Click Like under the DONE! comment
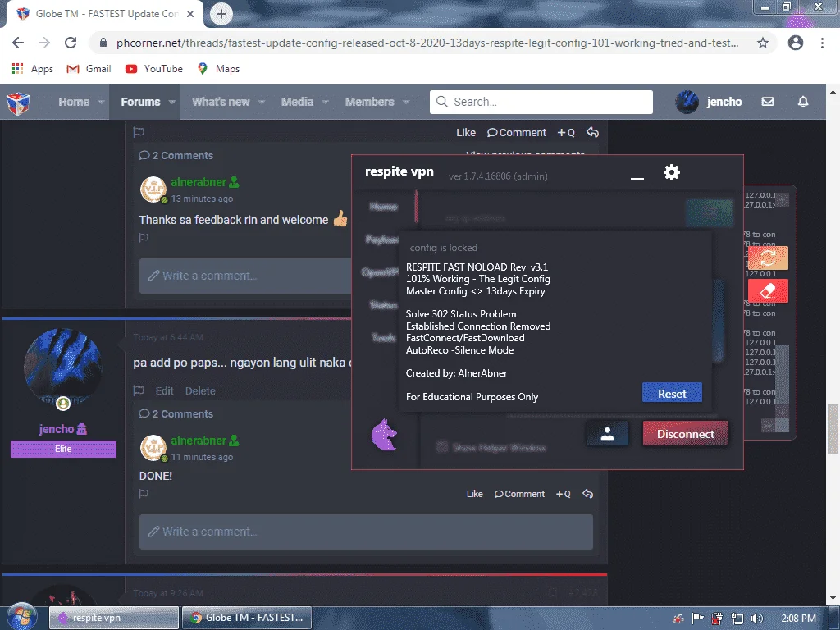The height and width of the screenshot is (630, 840). 474,494
